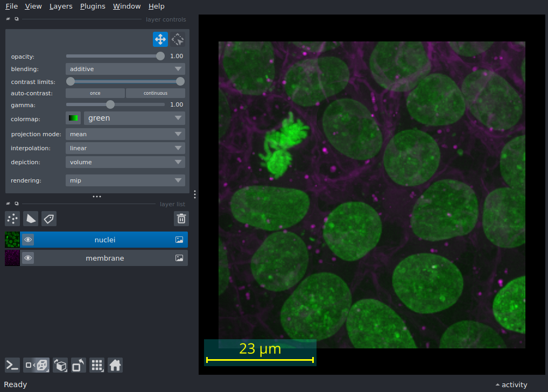Click the roll dimensions icon
The width and height of the screenshot is (548, 392).
[x=60, y=365]
